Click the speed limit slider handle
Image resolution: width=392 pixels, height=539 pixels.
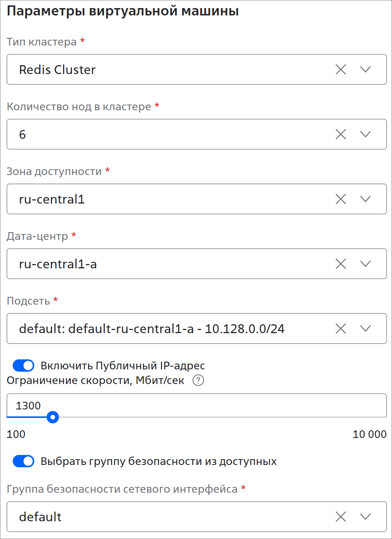(53, 417)
